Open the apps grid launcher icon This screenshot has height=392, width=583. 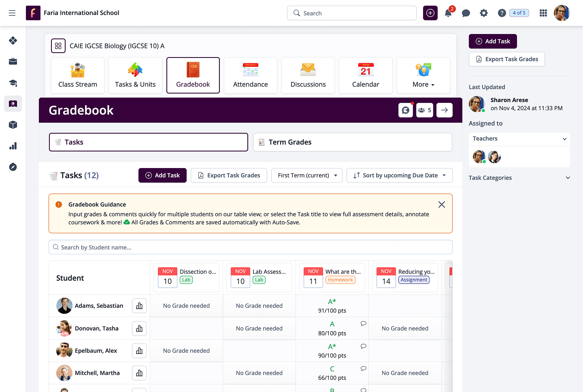(543, 13)
